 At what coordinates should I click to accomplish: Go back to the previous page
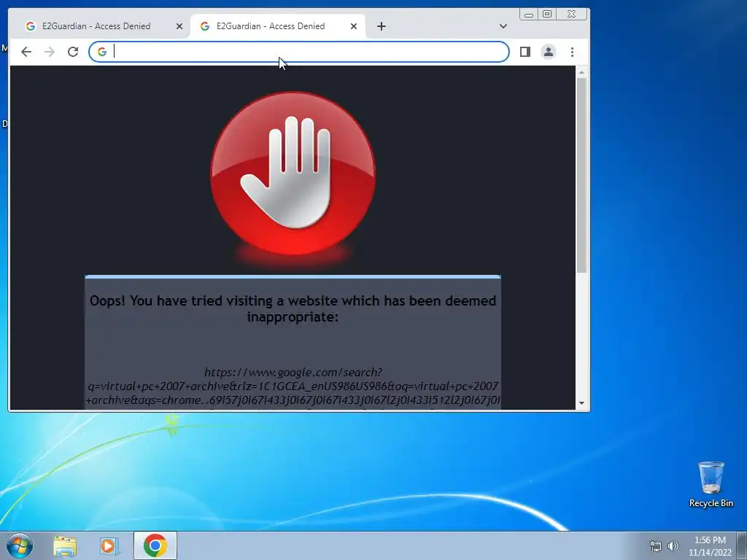coord(26,52)
